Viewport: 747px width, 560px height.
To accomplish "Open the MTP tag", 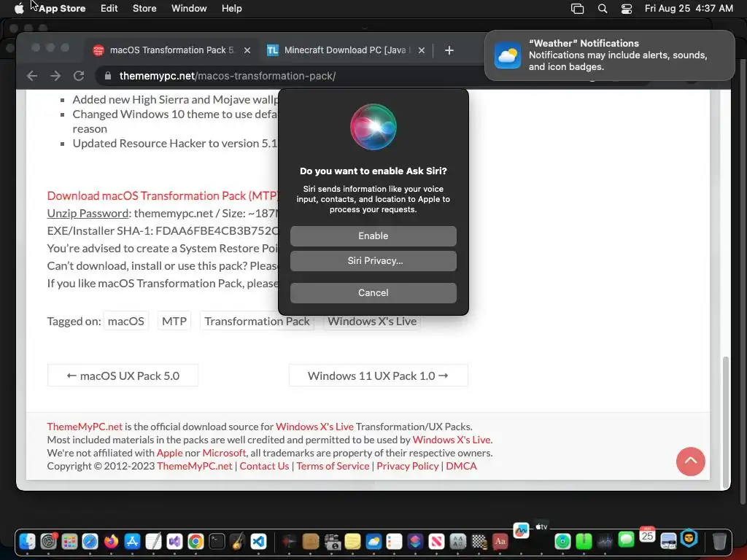I will 174,321.
